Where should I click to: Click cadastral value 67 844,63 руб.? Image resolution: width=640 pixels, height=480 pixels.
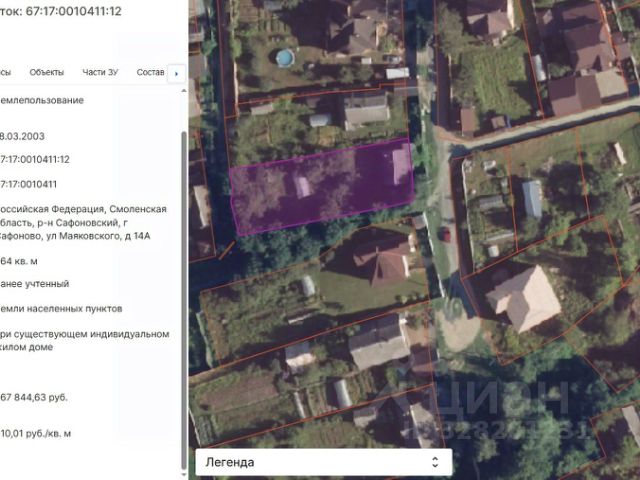coord(34,397)
